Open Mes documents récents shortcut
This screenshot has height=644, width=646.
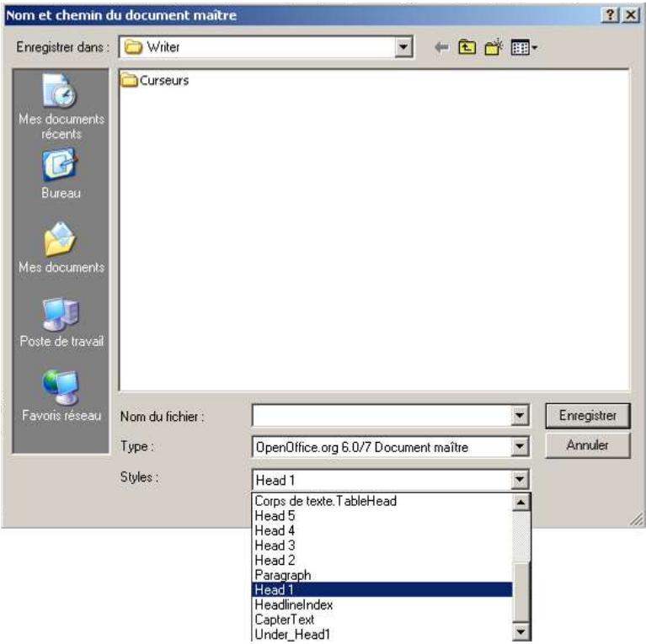[61, 107]
